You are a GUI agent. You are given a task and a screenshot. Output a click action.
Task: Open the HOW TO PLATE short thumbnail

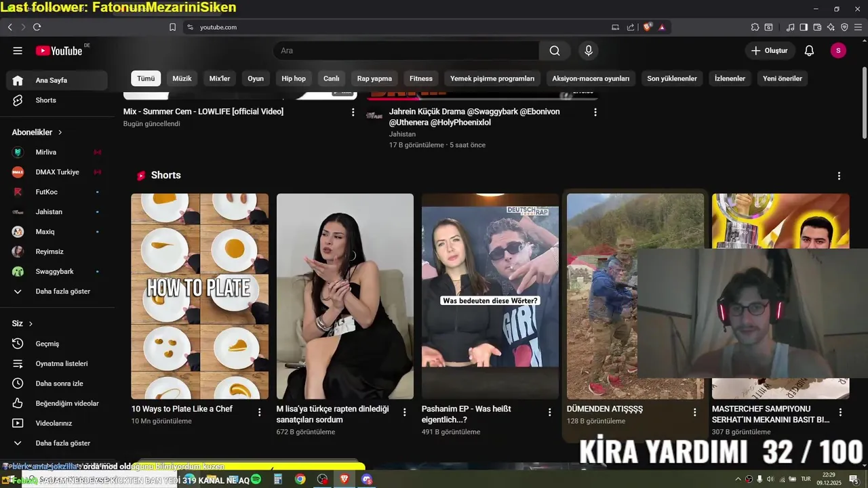[199, 296]
